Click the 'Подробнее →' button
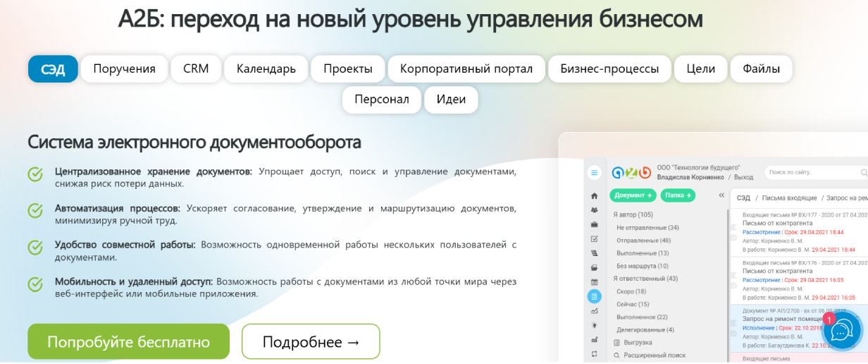868x364 pixels. pos(311,342)
